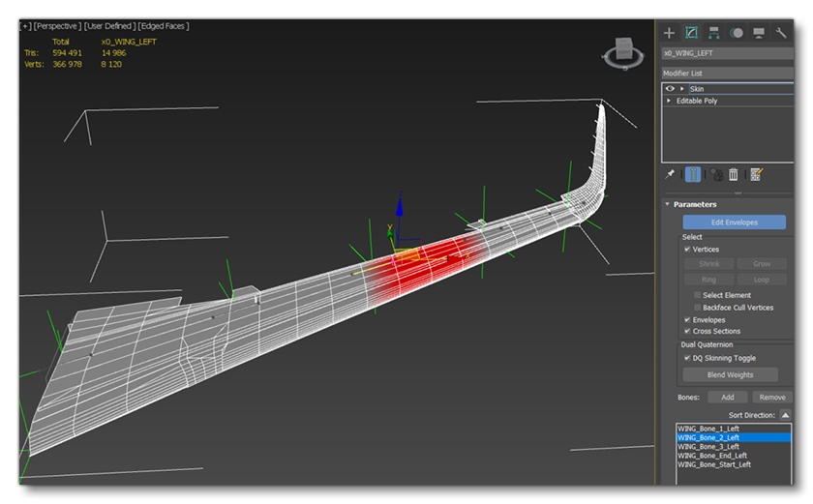Hide the Skin modifier with eye icon
The height and width of the screenshot is (504, 813).
click(669, 89)
